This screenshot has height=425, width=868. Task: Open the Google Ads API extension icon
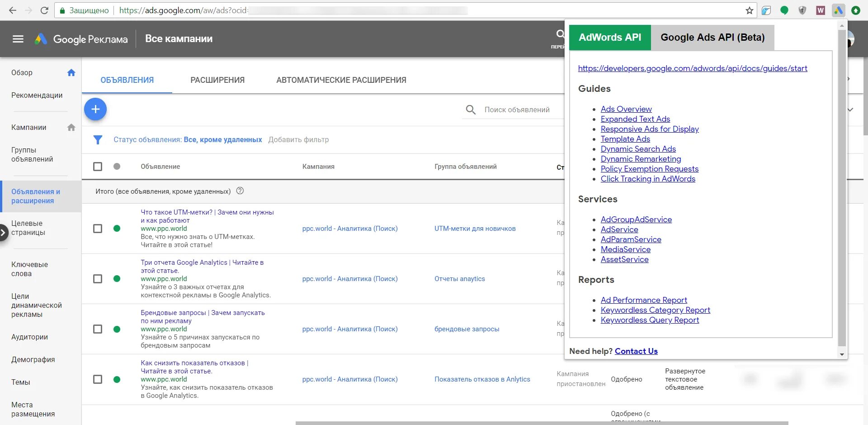coord(838,10)
